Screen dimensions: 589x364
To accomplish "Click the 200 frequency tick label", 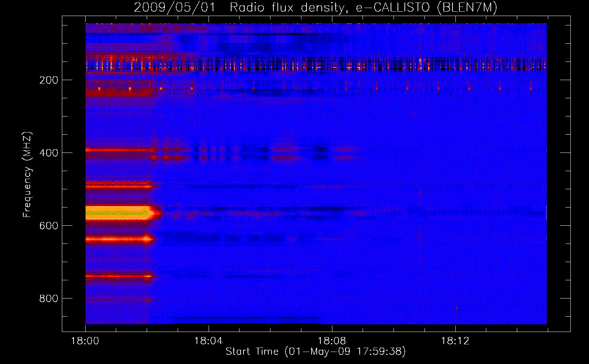I will pos(49,80).
